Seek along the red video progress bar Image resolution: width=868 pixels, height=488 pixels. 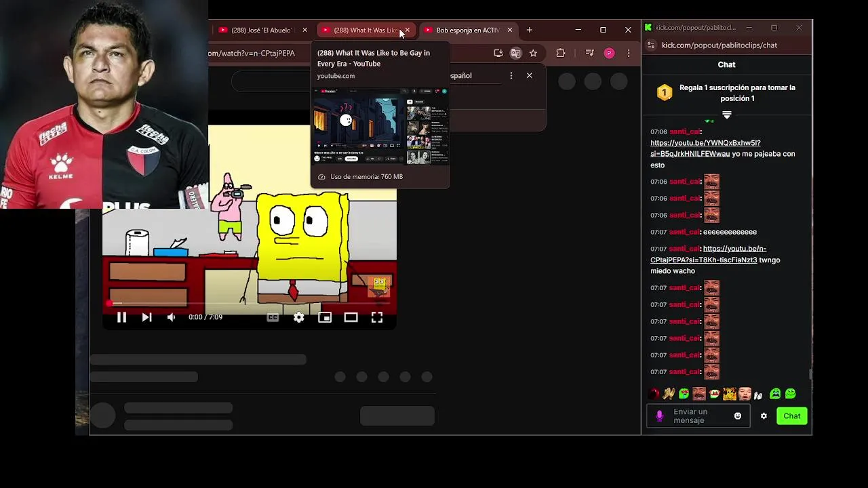249,303
